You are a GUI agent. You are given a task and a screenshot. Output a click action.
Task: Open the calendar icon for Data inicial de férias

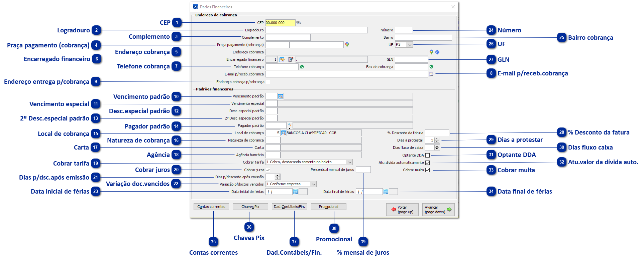(x=296, y=192)
